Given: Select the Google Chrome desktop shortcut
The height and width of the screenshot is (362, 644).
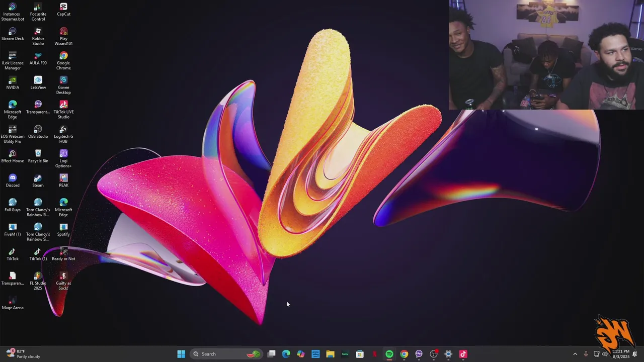Looking at the screenshot, I should [63, 61].
